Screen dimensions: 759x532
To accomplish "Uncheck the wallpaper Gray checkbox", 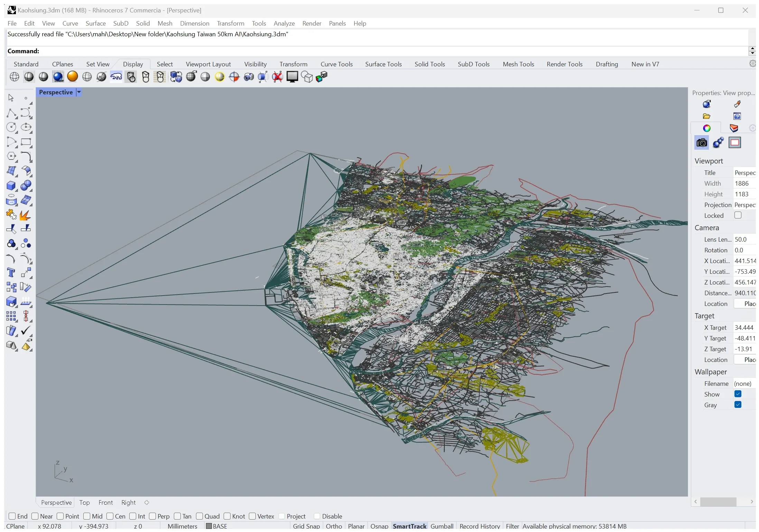I will point(738,405).
